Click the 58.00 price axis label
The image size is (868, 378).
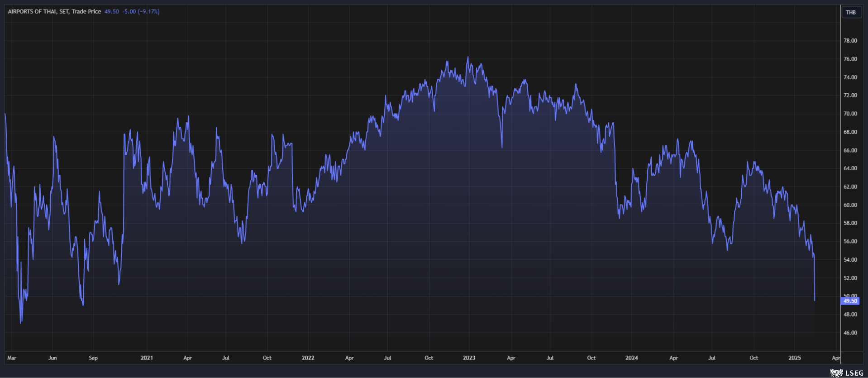coord(850,223)
